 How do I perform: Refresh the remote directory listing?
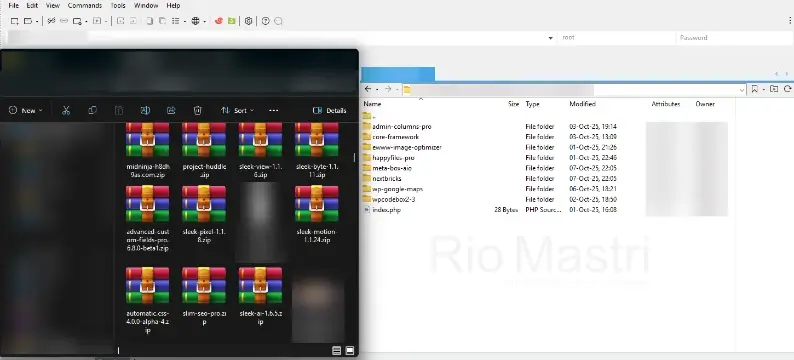point(787,89)
